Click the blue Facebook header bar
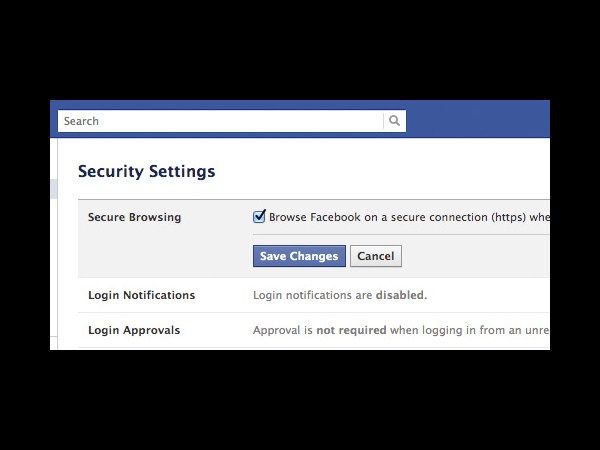The image size is (600, 450). point(478,119)
